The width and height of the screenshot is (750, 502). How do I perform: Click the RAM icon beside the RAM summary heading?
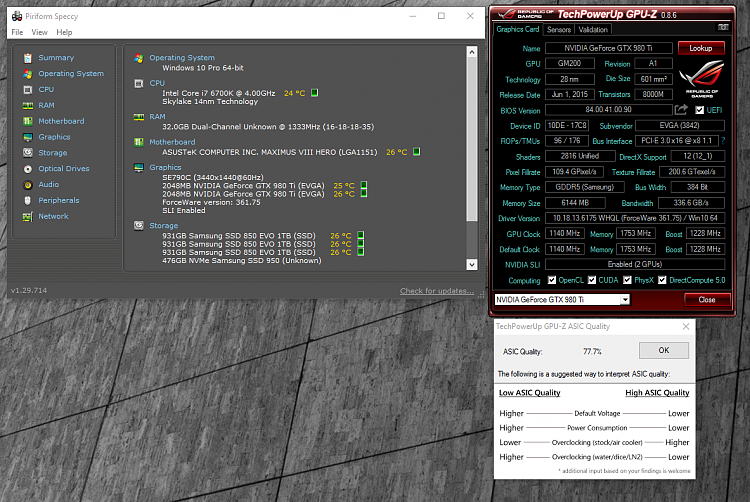[139, 117]
